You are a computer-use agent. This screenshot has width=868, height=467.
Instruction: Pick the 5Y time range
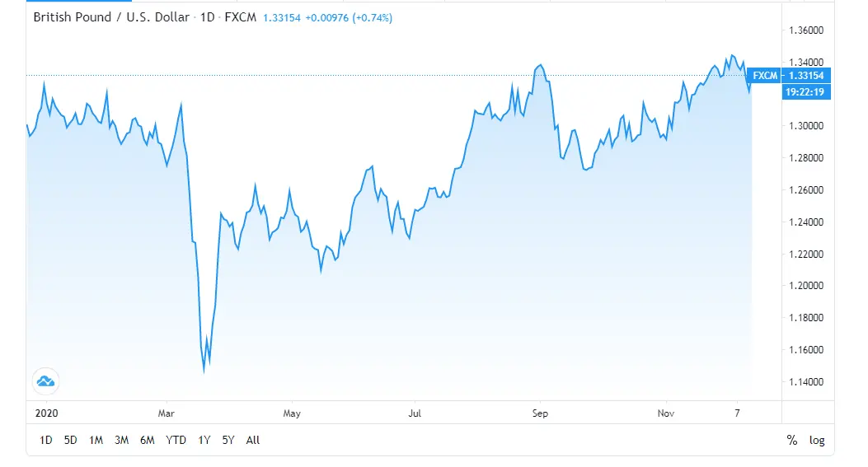point(228,441)
